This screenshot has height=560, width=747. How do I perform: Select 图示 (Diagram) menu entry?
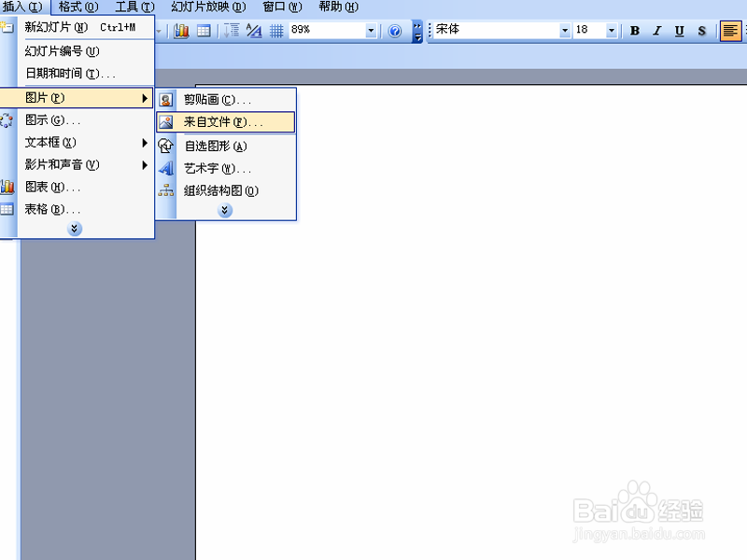tap(78, 120)
